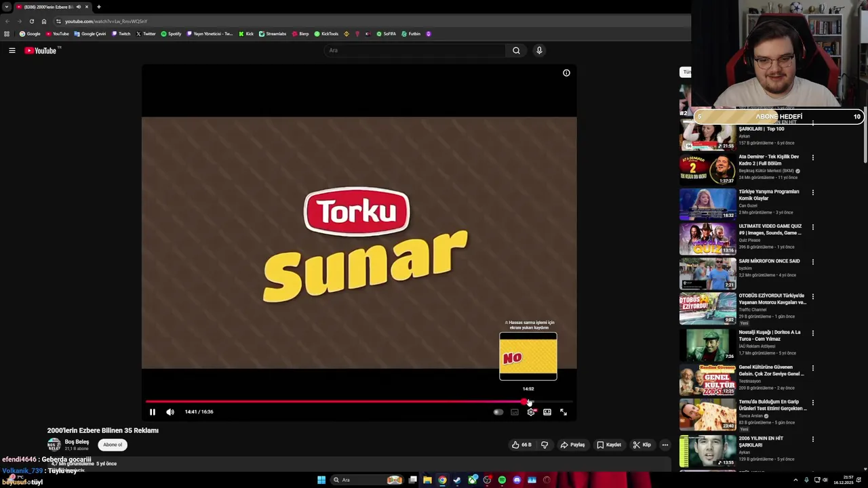The height and width of the screenshot is (488, 868).
Task: Start voice search with the microphone
Action: coord(539,50)
